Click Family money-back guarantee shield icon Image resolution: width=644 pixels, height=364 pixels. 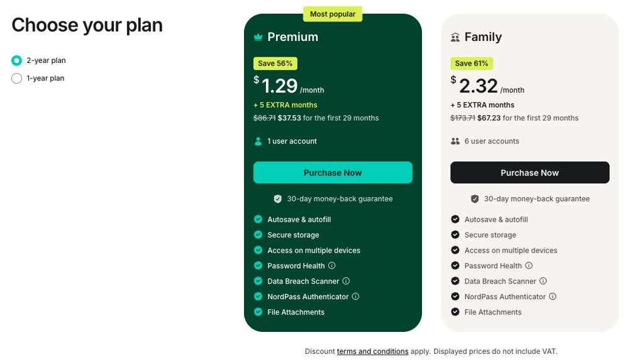(475, 199)
